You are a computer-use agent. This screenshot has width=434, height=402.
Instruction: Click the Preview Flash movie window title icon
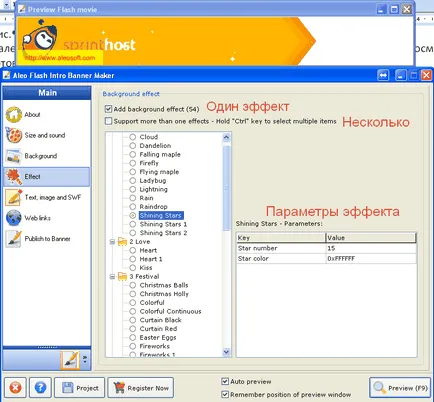coord(22,9)
